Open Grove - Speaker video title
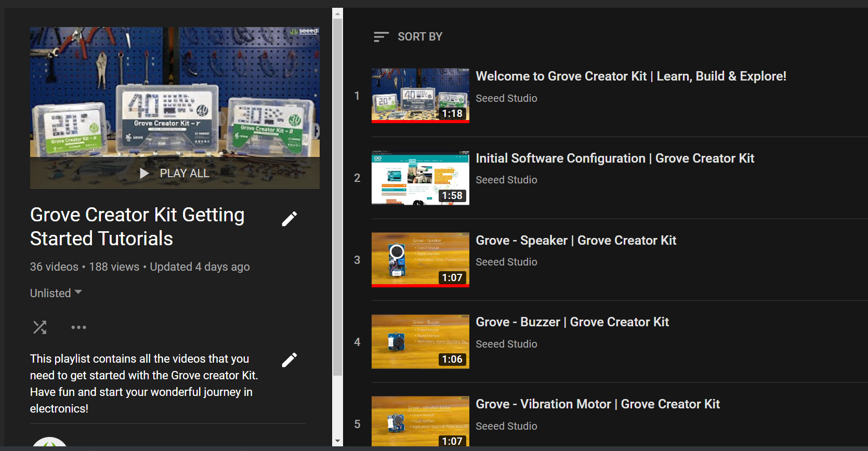 point(576,241)
